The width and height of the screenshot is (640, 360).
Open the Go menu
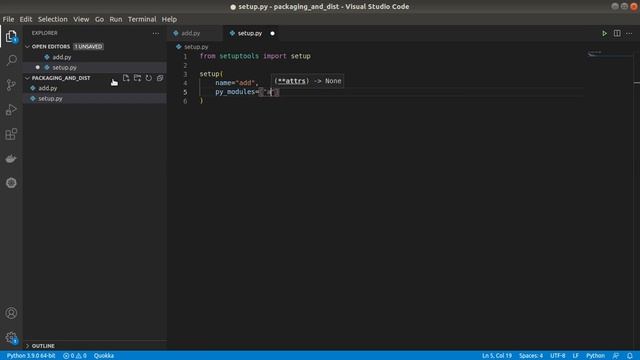click(x=99, y=19)
